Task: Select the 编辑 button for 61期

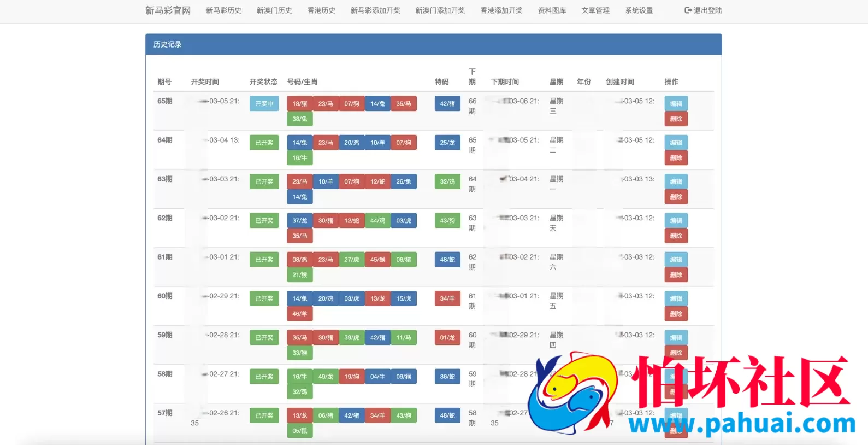Action: coord(676,260)
